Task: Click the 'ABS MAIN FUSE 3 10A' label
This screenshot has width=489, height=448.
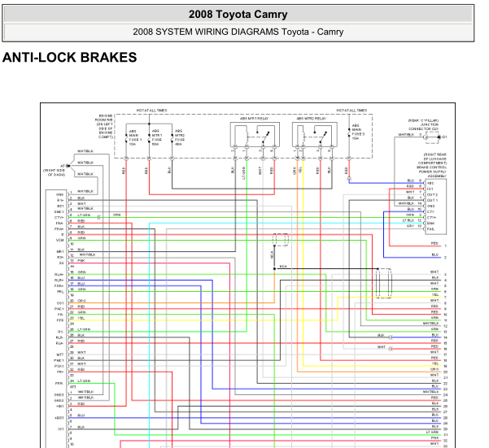Action: (358, 132)
